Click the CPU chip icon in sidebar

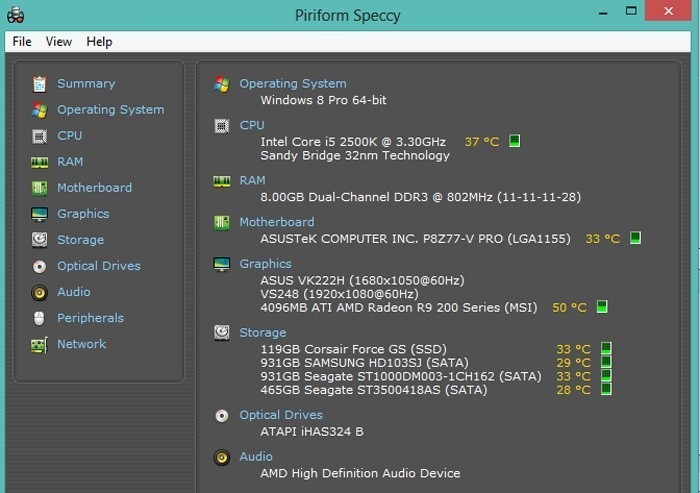pos(39,136)
